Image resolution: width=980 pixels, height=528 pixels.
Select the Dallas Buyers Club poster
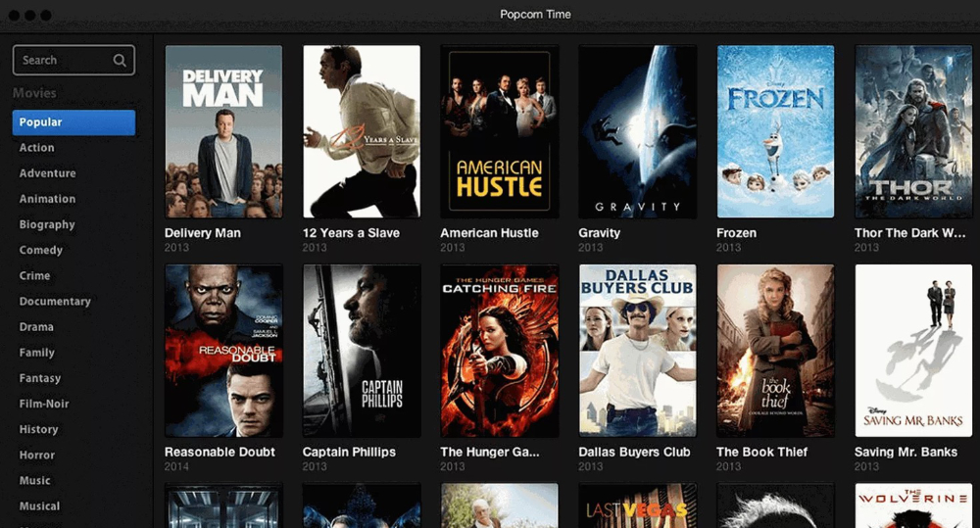pyautogui.click(x=638, y=351)
